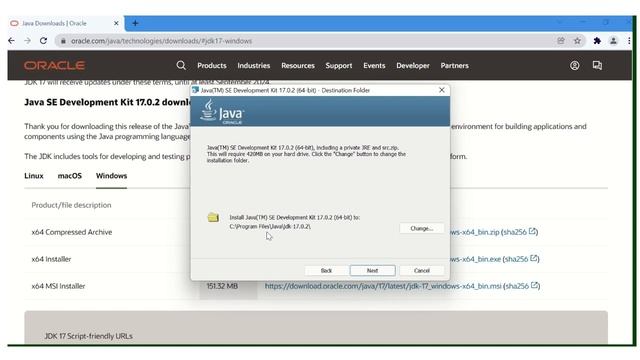Click Back in the installer
Screen dimensions: 640x360
[326, 270]
